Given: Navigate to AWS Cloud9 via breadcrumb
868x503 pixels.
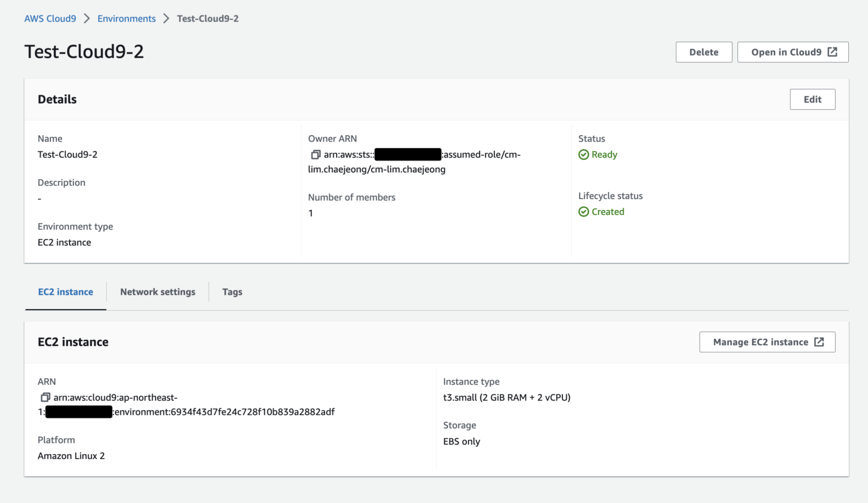Looking at the screenshot, I should (x=50, y=18).
